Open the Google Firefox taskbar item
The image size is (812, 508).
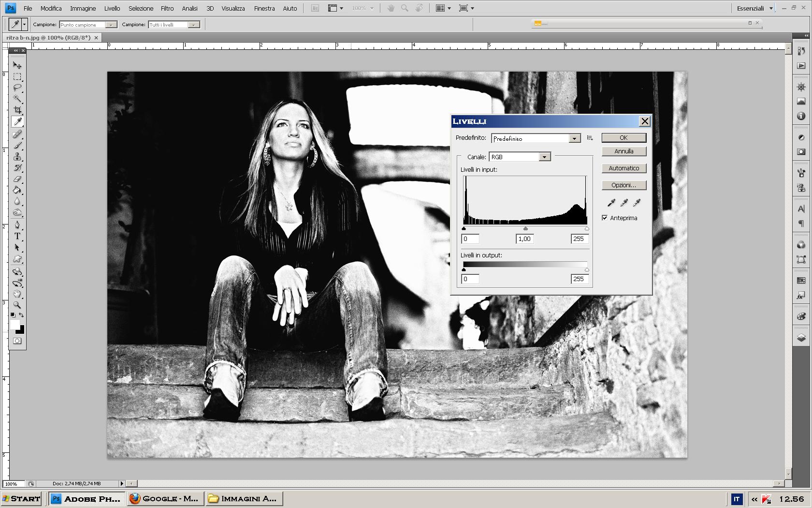click(165, 499)
